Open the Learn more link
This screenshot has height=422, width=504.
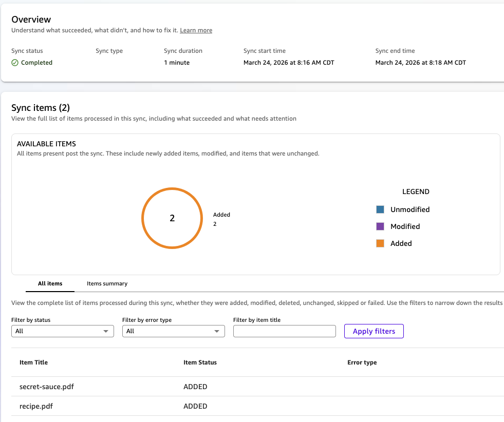pyautogui.click(x=196, y=30)
